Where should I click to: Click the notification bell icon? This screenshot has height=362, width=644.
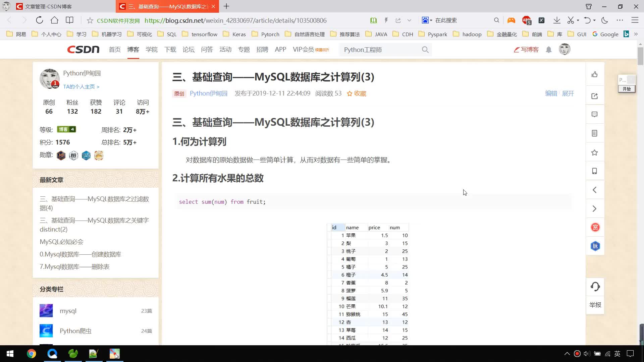[x=549, y=50]
